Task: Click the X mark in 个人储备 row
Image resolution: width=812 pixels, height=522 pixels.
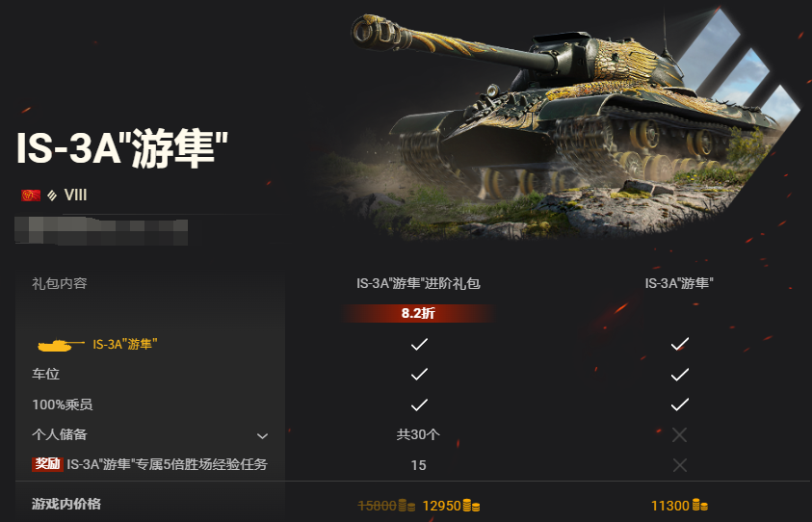Action: [679, 435]
